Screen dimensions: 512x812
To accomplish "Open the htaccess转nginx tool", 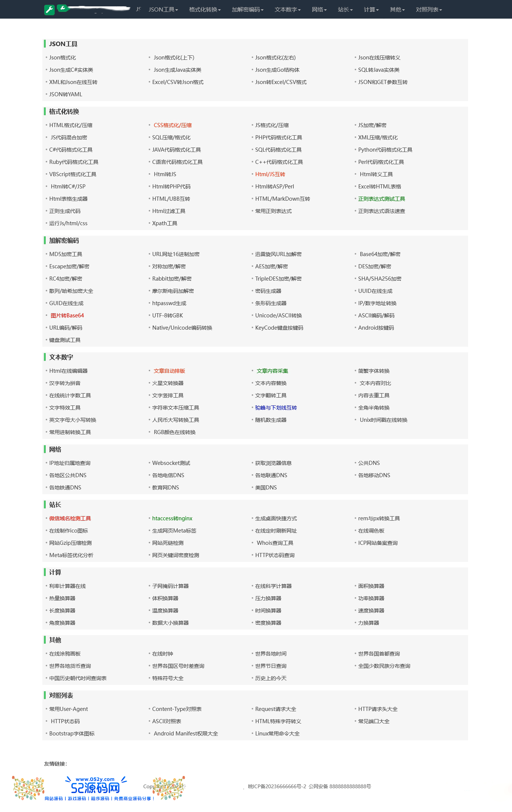I will pos(172,518).
